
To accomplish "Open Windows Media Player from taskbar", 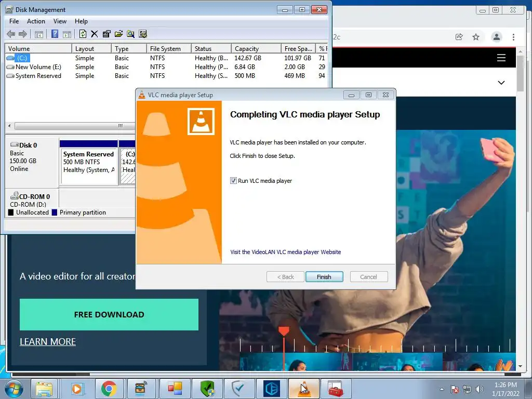I will 77,389.
